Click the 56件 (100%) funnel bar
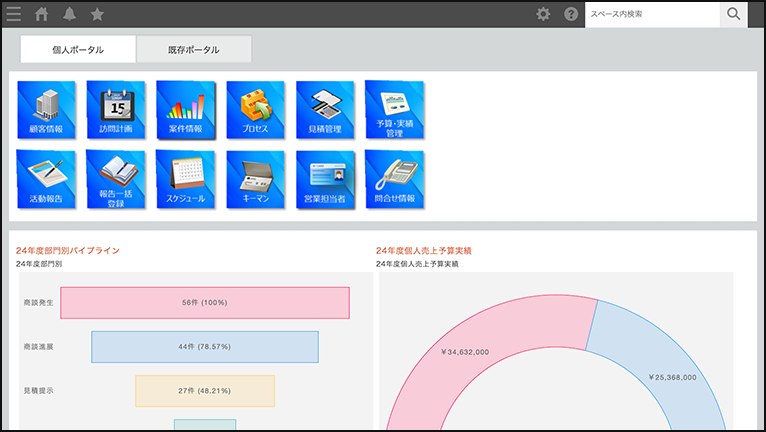Screen dimensions: 766x432 pyautogui.click(x=205, y=303)
